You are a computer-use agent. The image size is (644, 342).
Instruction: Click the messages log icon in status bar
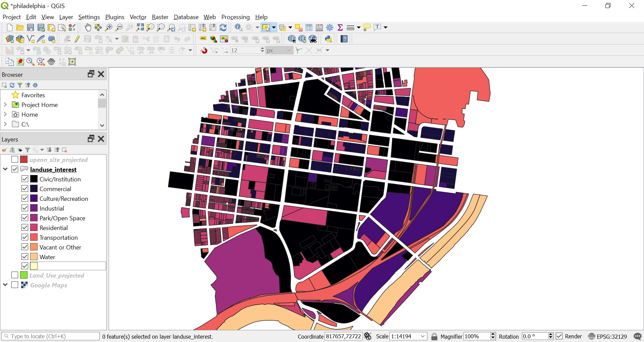click(638, 336)
